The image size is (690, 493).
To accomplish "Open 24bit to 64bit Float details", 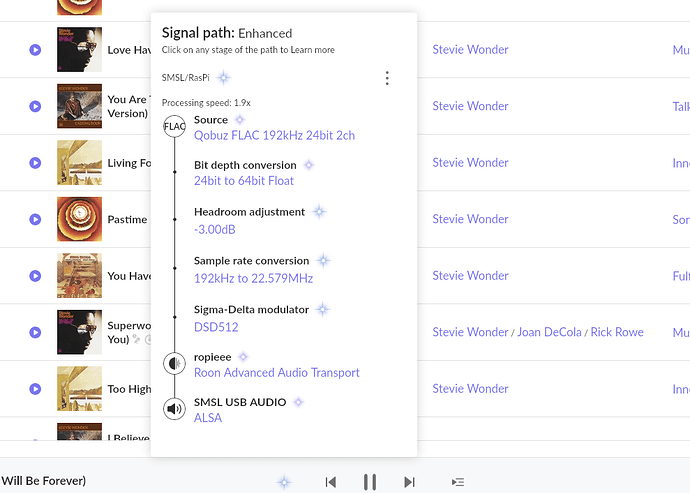I will 244,181.
